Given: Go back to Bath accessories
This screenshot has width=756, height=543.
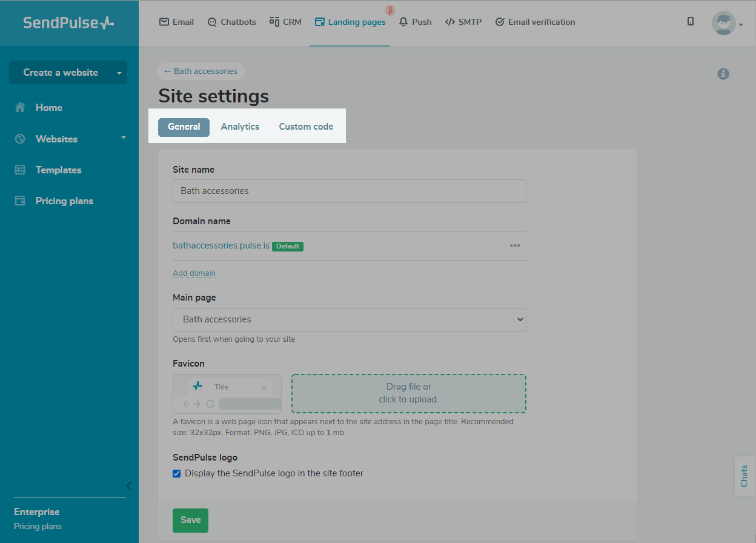Looking at the screenshot, I should (201, 71).
